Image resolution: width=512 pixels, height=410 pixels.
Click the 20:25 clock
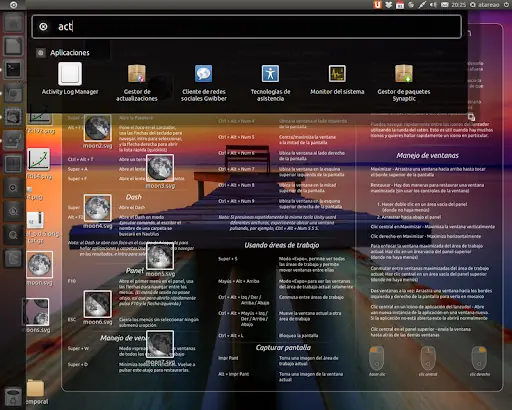pos(458,5)
